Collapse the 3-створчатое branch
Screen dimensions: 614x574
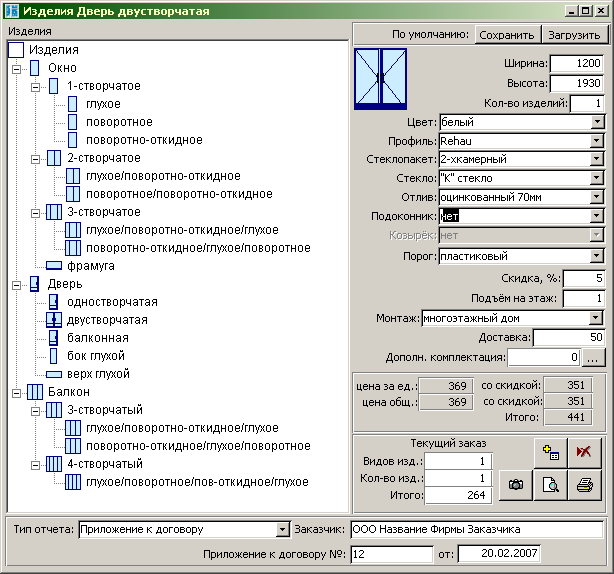point(35,213)
